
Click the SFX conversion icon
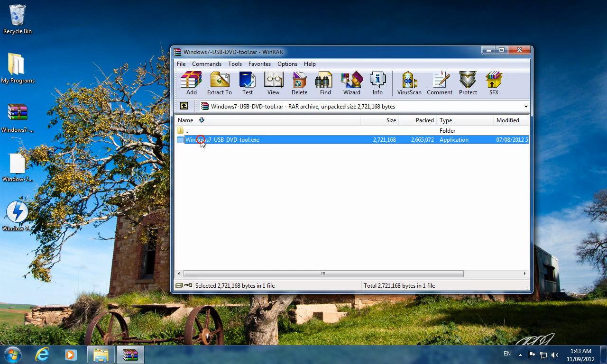493,83
